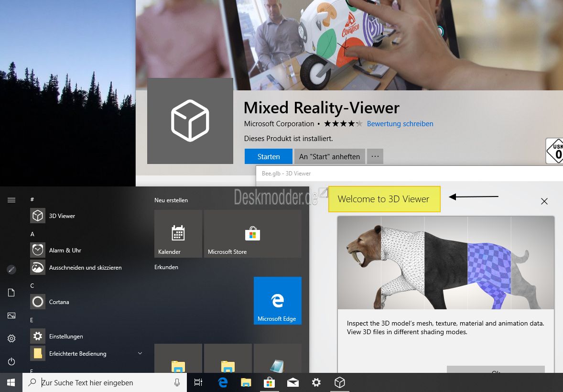Click An "Start" anheften button
Screen dimensions: 563x392
[330, 156]
